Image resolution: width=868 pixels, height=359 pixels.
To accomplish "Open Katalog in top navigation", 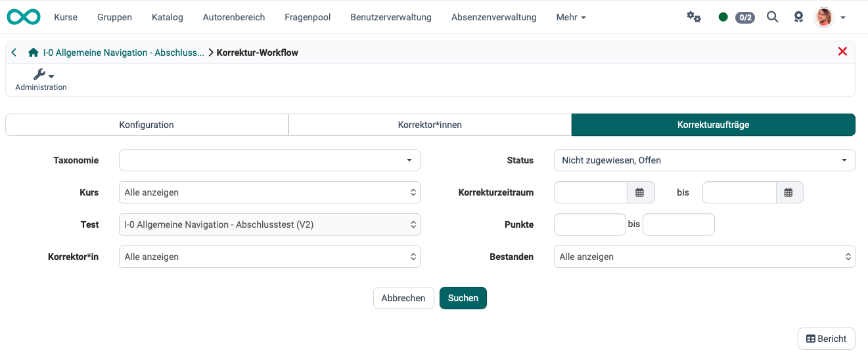I will [168, 17].
